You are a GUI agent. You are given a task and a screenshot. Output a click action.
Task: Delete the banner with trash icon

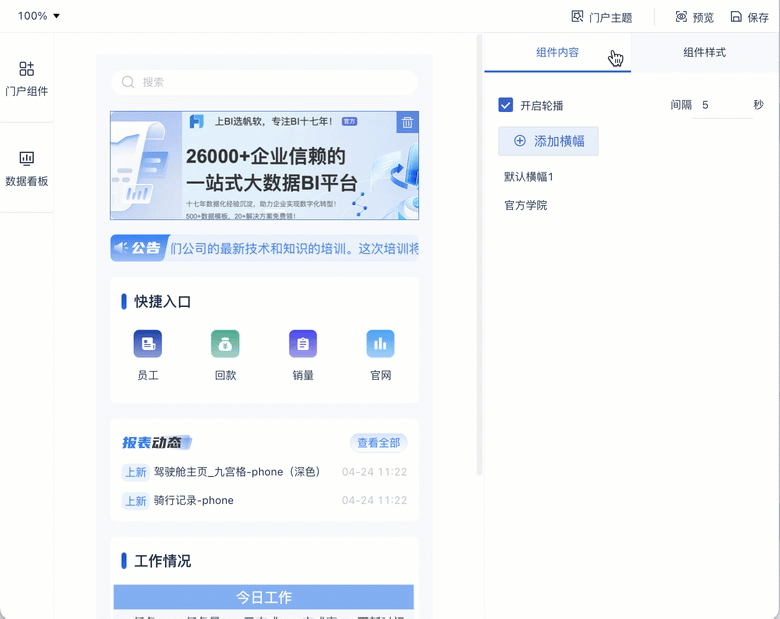point(407,122)
